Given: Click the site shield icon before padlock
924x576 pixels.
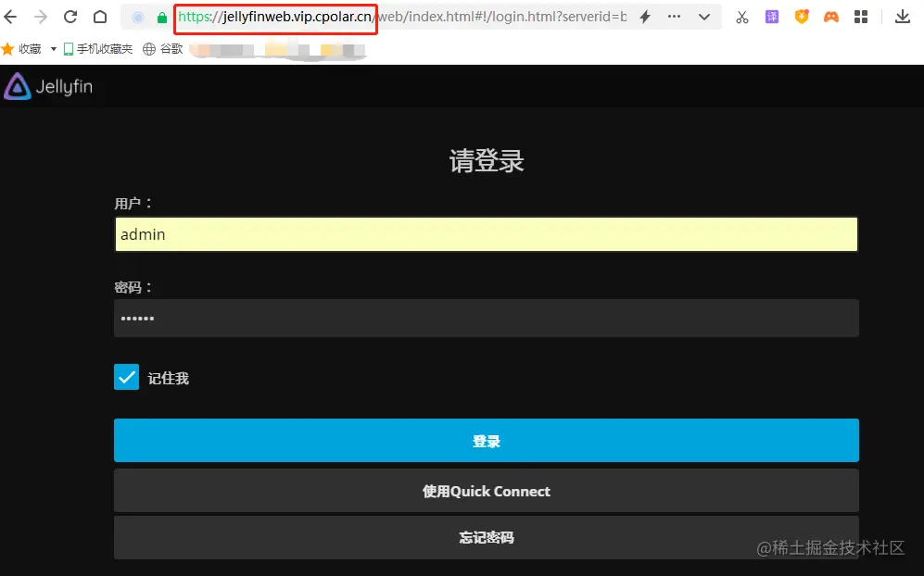Looking at the screenshot, I should (138, 18).
